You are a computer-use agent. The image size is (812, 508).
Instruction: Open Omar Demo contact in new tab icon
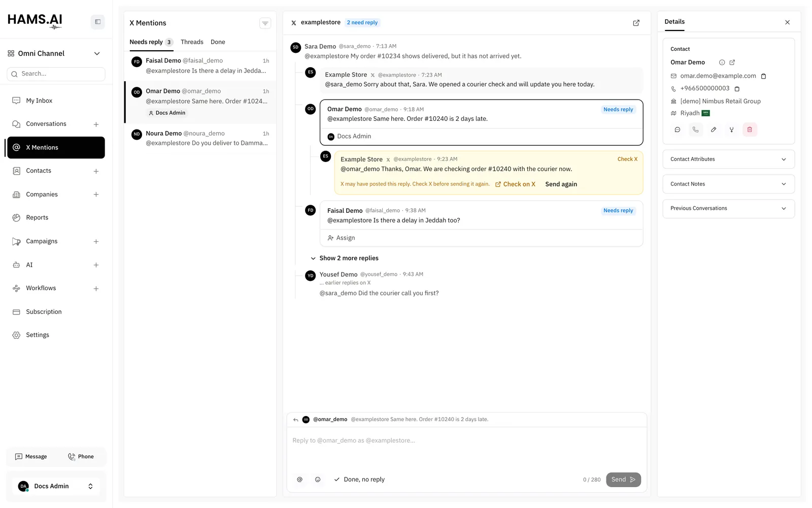tap(732, 62)
